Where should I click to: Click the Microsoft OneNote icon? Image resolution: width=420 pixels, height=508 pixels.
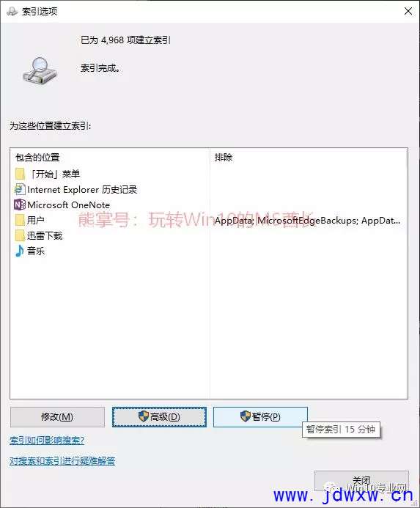[20, 205]
